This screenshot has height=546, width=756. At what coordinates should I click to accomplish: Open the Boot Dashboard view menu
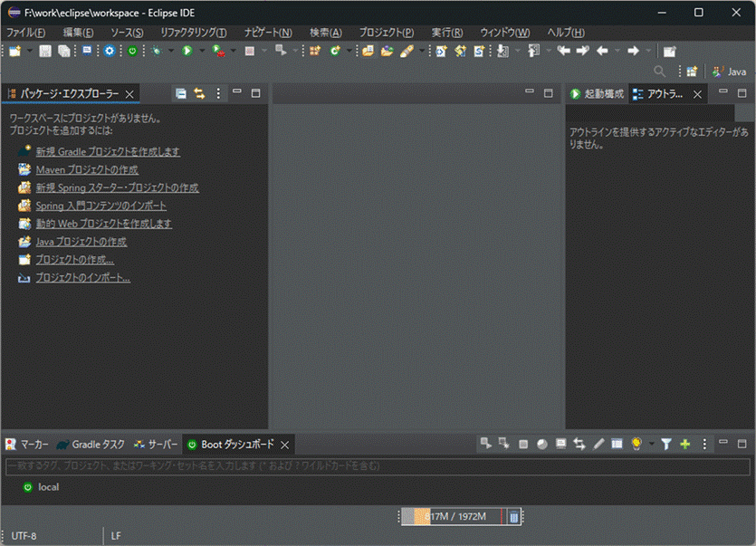pos(704,444)
